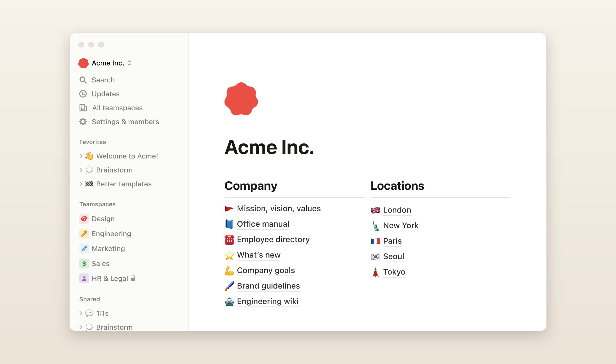Screen dimensions: 616x364
Task: Click the telephone Employee directory icon
Action: pyautogui.click(x=229, y=240)
